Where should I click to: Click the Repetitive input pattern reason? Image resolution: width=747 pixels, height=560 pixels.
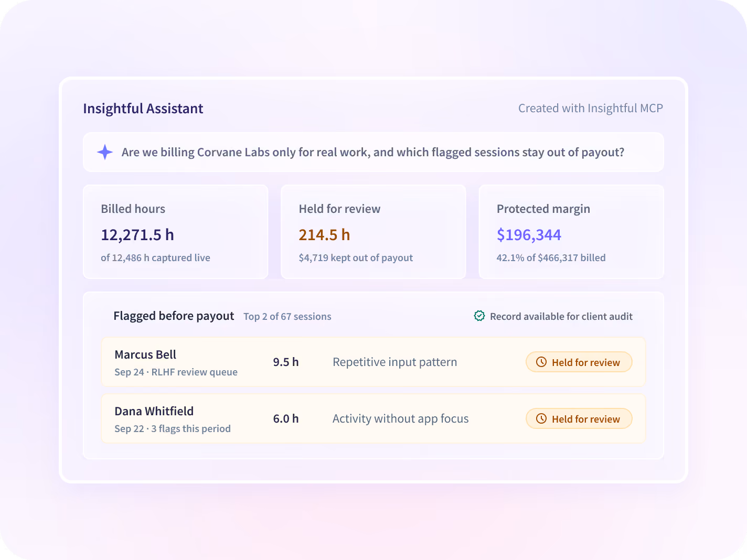tap(395, 362)
